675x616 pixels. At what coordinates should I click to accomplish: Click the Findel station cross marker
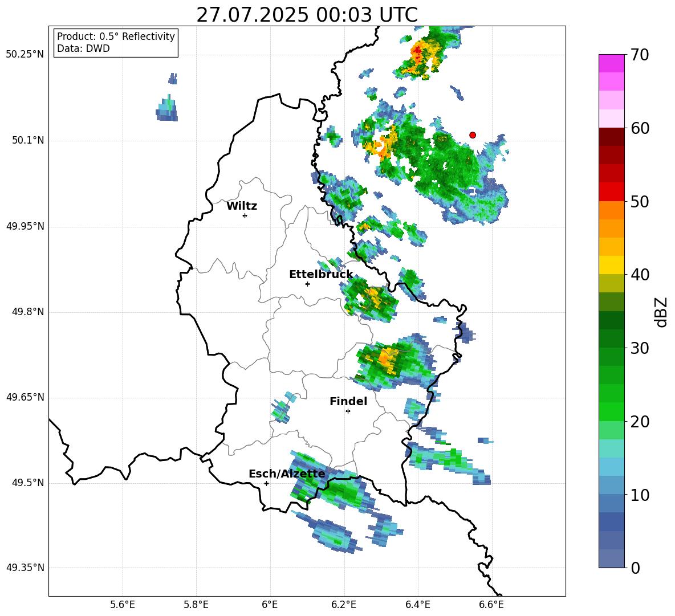point(348,411)
